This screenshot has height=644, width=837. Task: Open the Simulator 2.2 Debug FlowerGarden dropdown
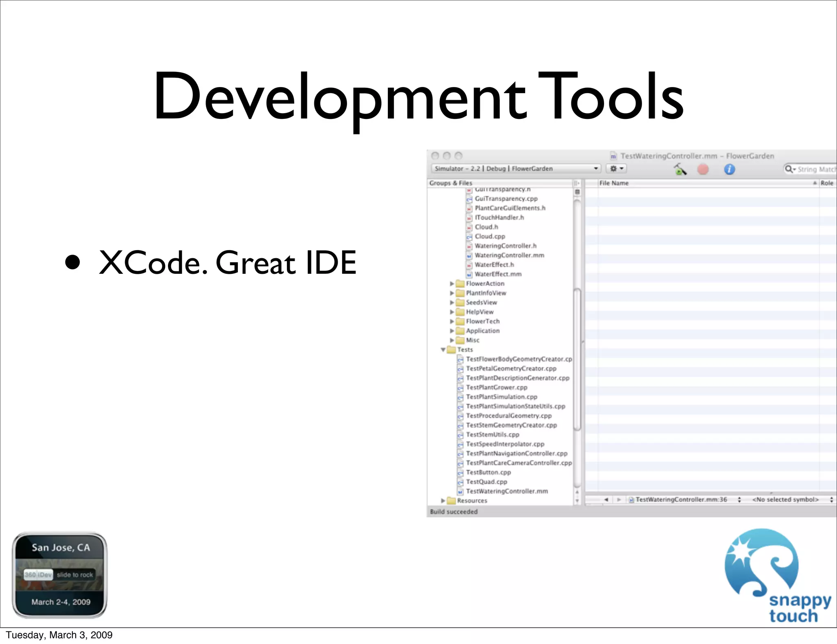[516, 168]
